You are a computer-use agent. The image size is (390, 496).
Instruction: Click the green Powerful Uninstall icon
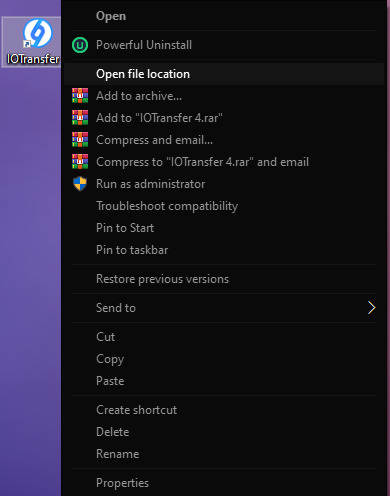pyautogui.click(x=80, y=45)
